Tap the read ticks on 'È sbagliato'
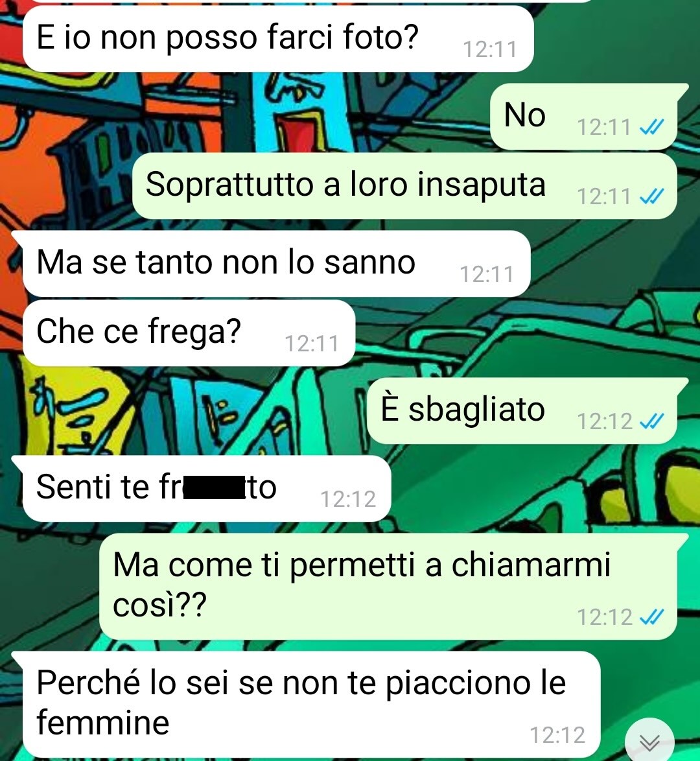The image size is (700, 761). tap(651, 421)
